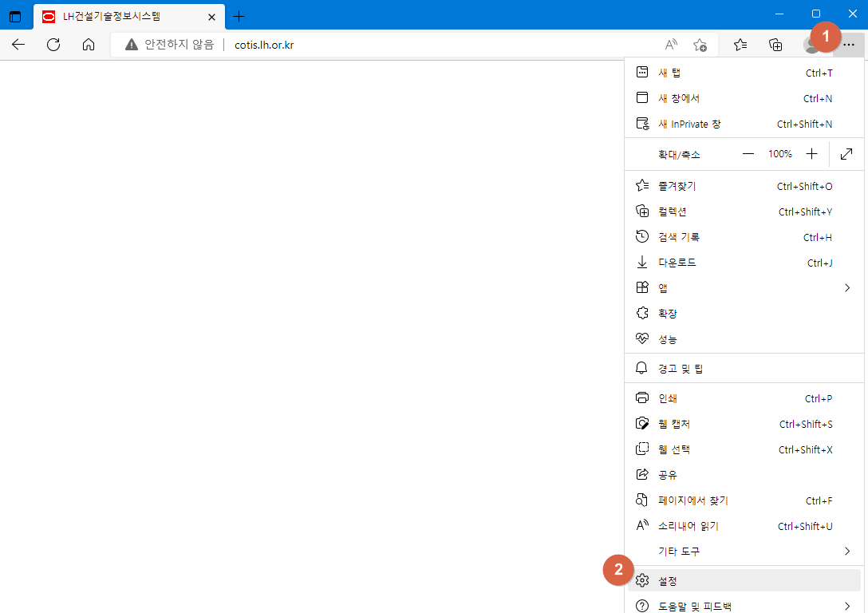Reload the current page

53,45
